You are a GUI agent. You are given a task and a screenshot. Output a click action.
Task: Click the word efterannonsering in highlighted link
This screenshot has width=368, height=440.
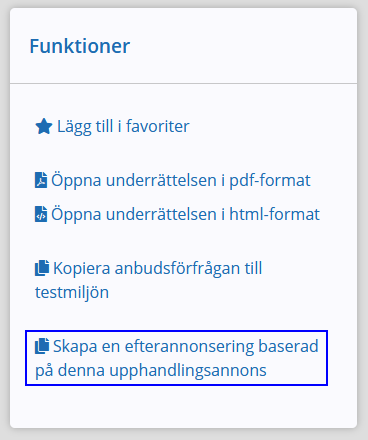(189, 346)
